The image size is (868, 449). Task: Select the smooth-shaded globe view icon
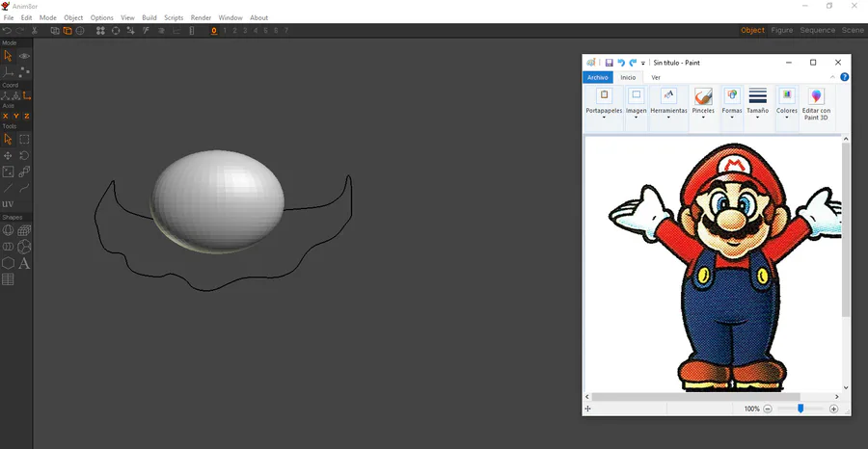point(80,31)
